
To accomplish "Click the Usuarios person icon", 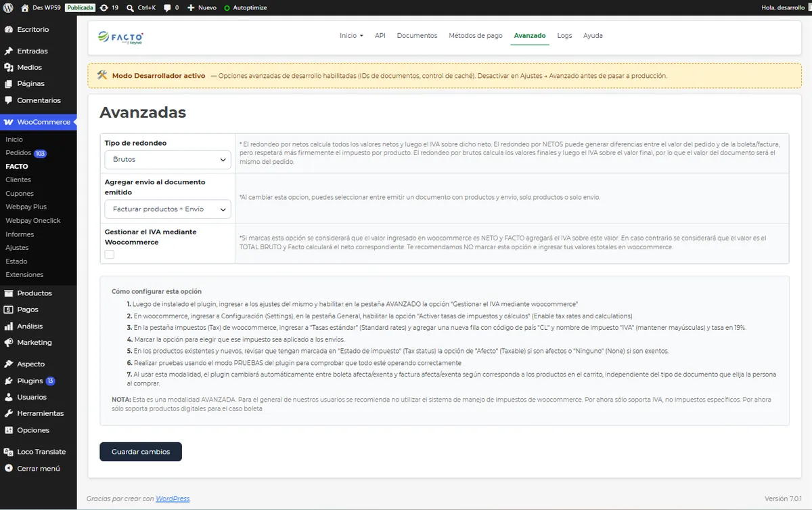I will point(9,397).
